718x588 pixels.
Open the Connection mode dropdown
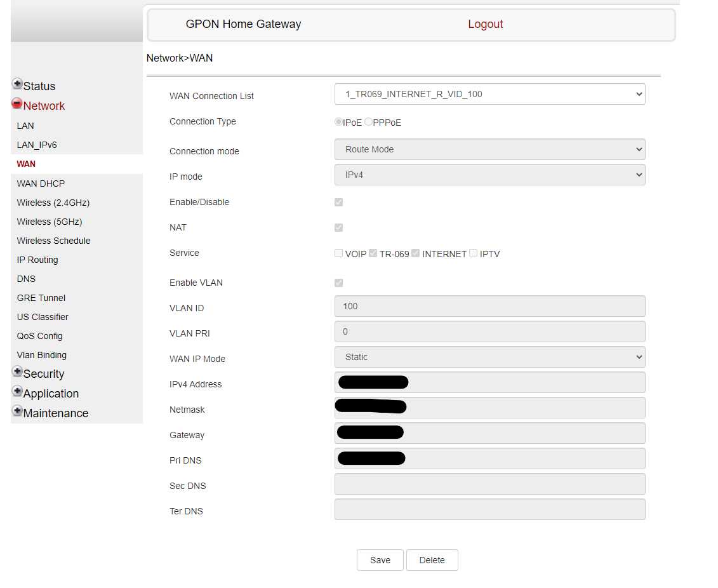[490, 149]
